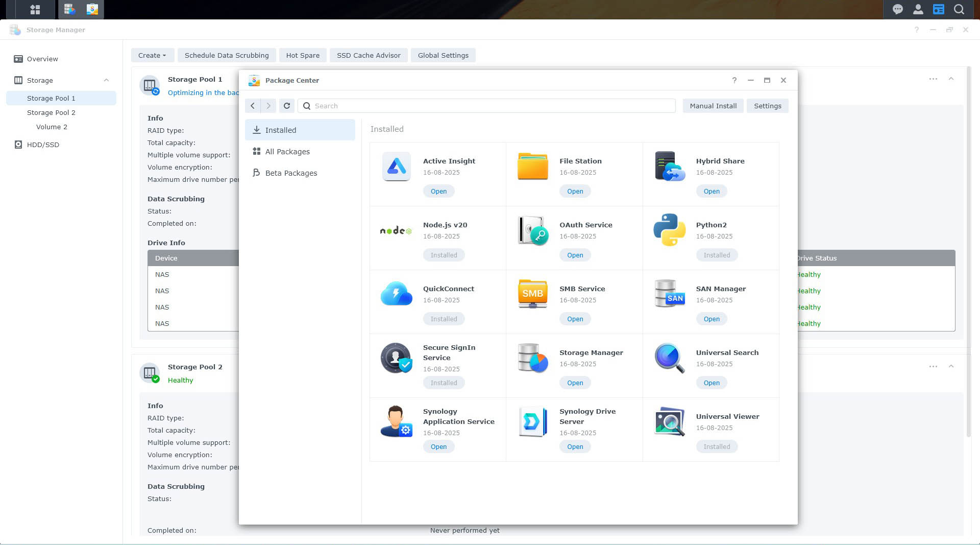Open OAuth Service via its Open button

pyautogui.click(x=575, y=255)
